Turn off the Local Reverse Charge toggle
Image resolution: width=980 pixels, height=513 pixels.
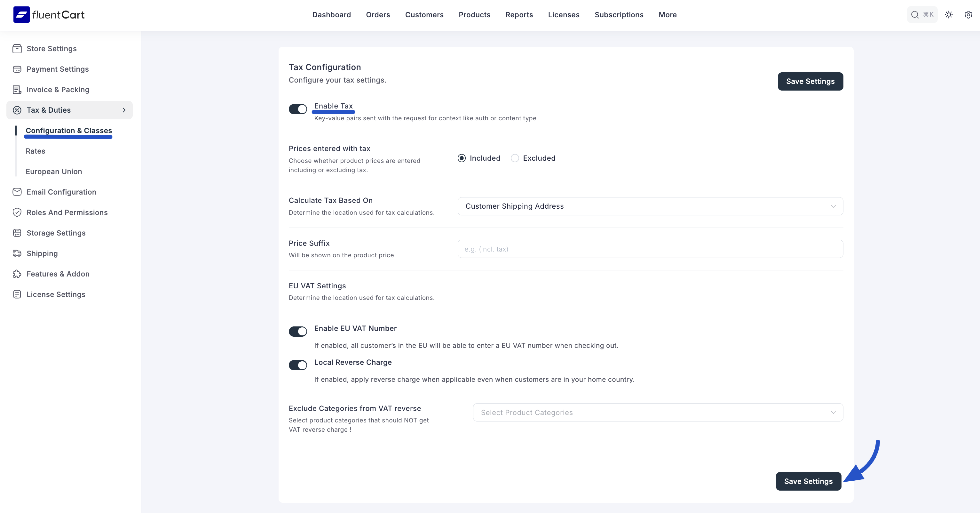pos(298,365)
